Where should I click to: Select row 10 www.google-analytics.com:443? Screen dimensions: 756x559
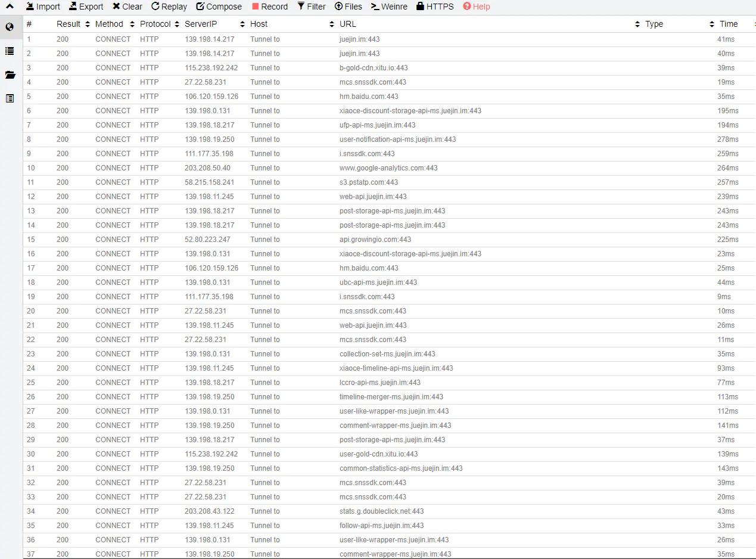coord(389,168)
